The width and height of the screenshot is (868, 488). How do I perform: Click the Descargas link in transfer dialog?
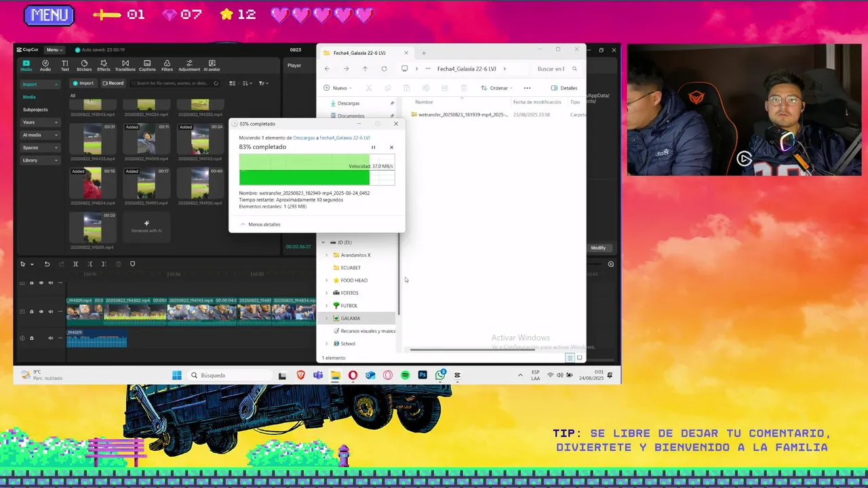click(x=304, y=138)
